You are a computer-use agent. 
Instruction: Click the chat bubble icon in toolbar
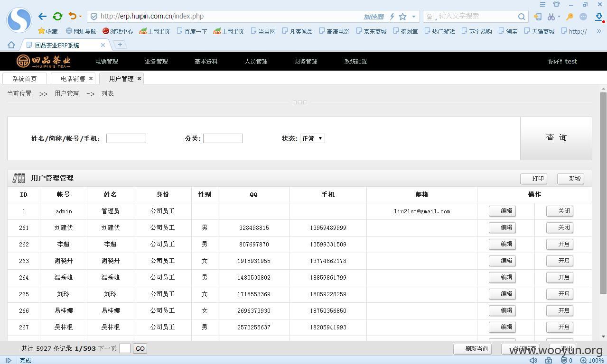(x=583, y=17)
